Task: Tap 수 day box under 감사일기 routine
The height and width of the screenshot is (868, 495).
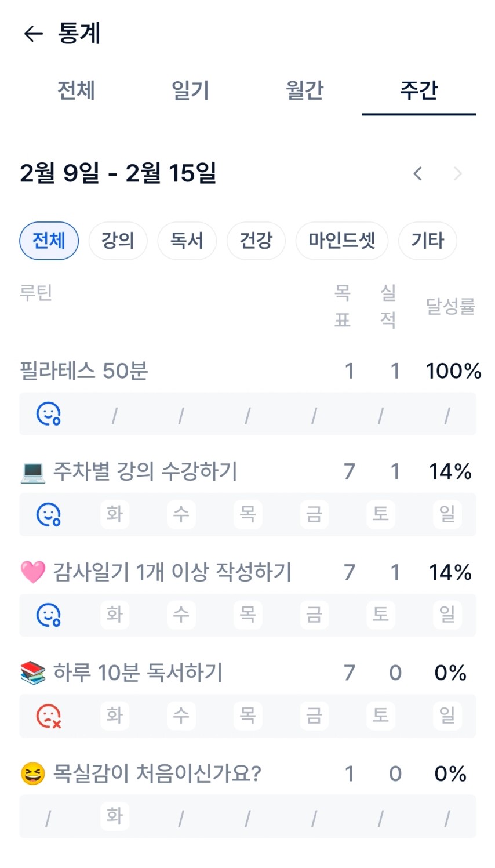Action: [x=181, y=615]
